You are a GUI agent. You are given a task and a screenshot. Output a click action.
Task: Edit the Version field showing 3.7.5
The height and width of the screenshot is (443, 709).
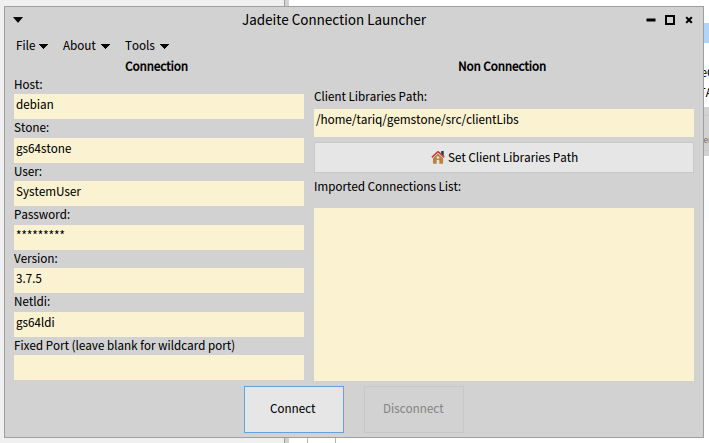point(158,281)
